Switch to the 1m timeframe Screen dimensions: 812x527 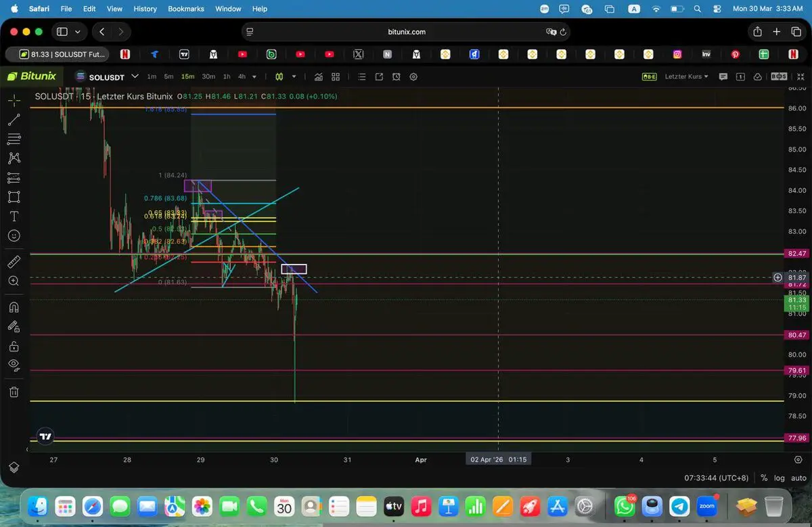[152, 76]
